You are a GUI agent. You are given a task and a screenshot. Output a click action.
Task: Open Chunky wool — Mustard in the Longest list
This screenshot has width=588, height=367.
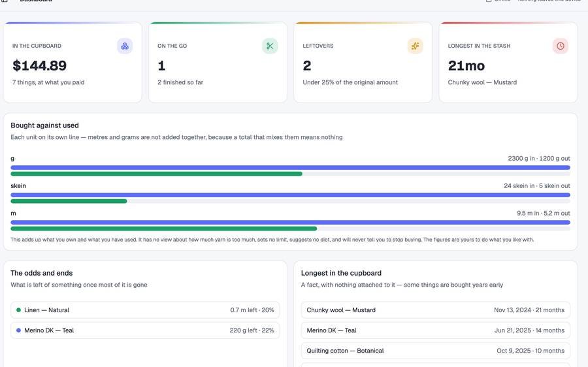pos(435,310)
